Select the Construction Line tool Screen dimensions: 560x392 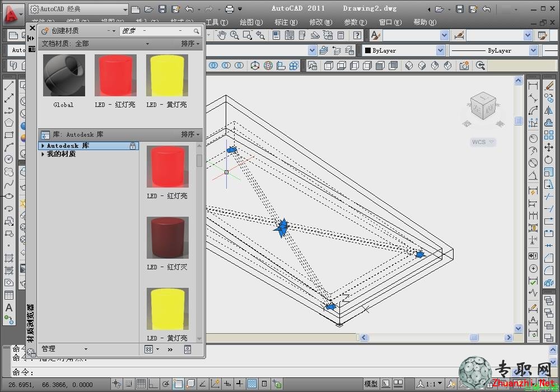coord(9,98)
